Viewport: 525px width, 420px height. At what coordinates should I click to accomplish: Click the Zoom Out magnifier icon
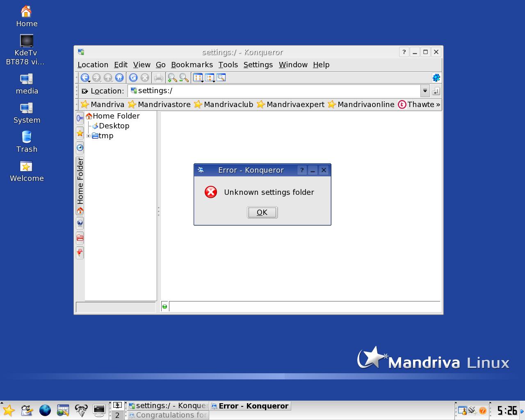coord(184,78)
